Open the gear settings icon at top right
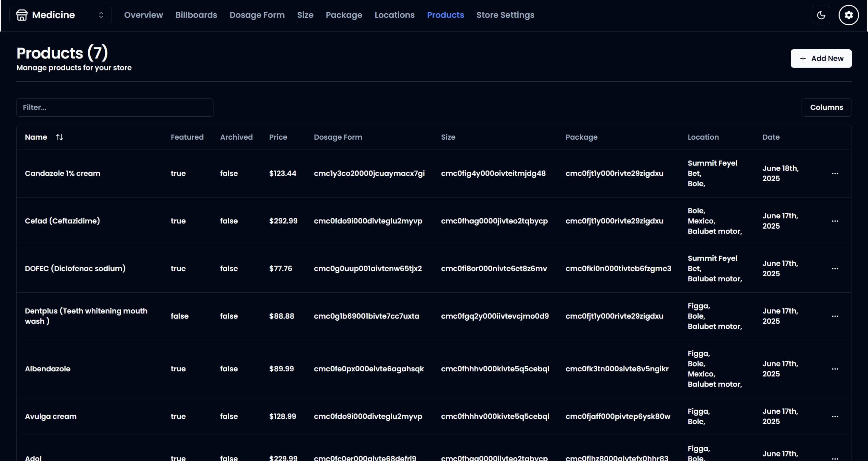868x461 pixels. [x=848, y=15]
